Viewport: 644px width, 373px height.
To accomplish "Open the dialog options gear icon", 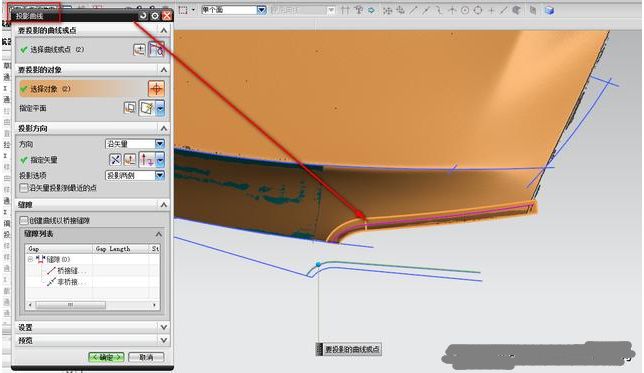I will click(x=154, y=16).
